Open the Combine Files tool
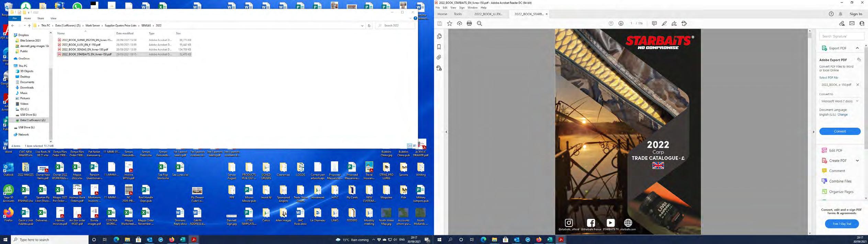 tap(840, 181)
